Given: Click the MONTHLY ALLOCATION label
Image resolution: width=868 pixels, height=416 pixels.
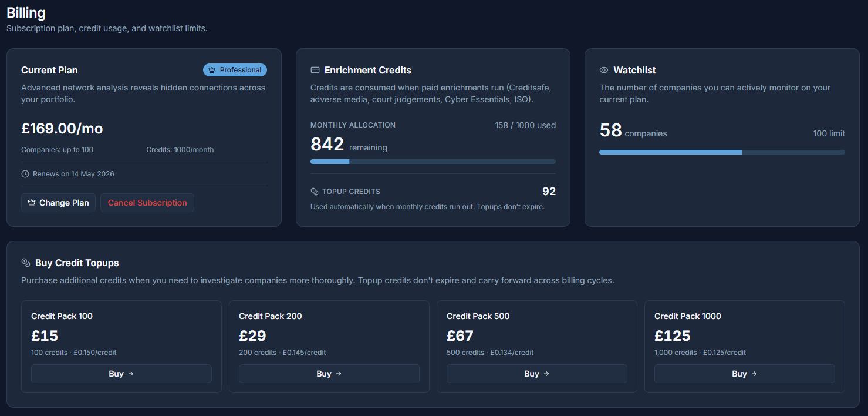Looking at the screenshot, I should point(353,125).
